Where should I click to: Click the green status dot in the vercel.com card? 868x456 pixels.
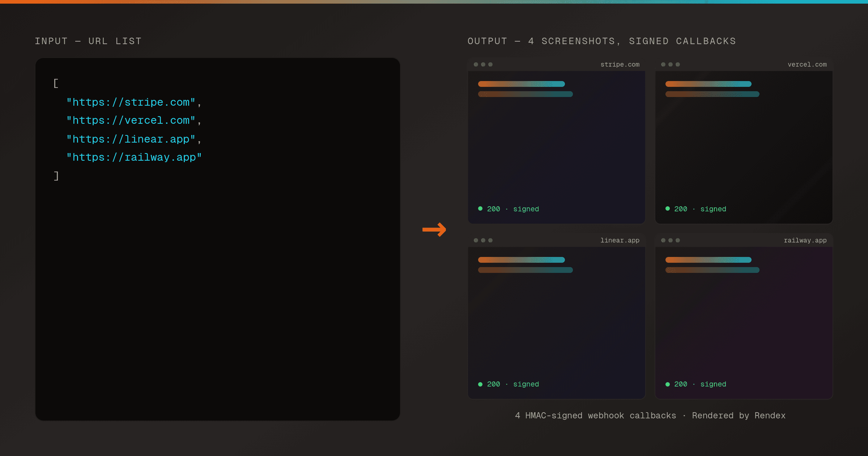[x=668, y=208]
